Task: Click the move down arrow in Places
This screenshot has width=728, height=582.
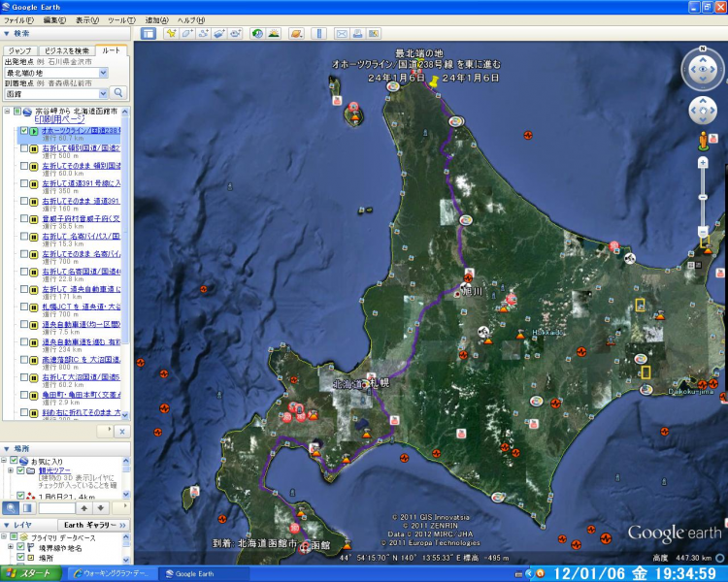Action: pyautogui.click(x=101, y=507)
